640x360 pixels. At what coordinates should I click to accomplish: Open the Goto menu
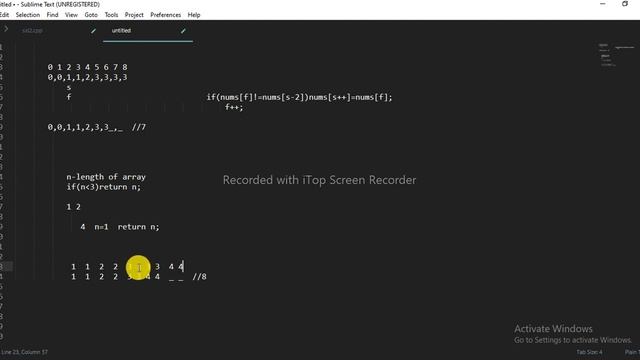[x=91, y=15]
